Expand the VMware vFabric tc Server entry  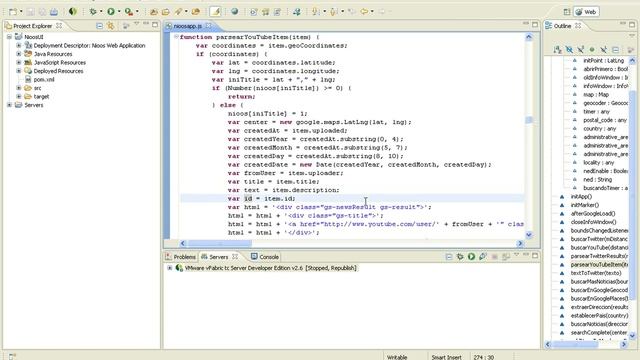pos(170,268)
